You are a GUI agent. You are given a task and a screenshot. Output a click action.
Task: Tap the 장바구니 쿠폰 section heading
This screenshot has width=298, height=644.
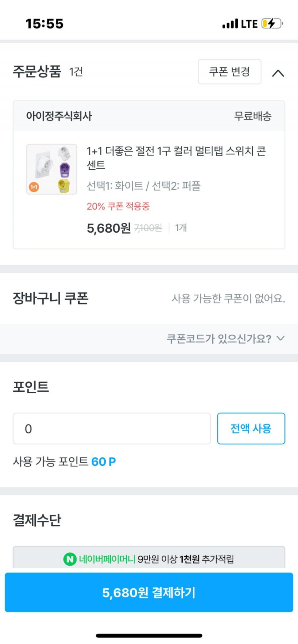pyautogui.click(x=51, y=298)
